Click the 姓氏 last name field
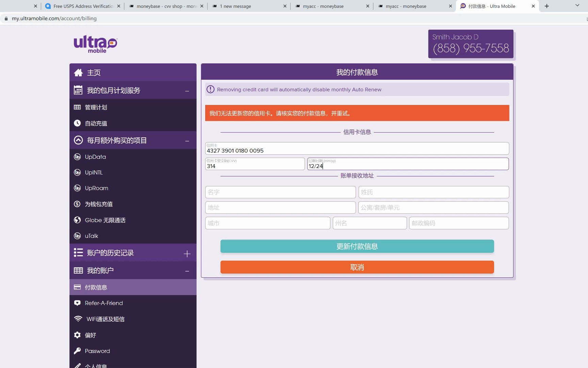This screenshot has height=368, width=588. (434, 192)
